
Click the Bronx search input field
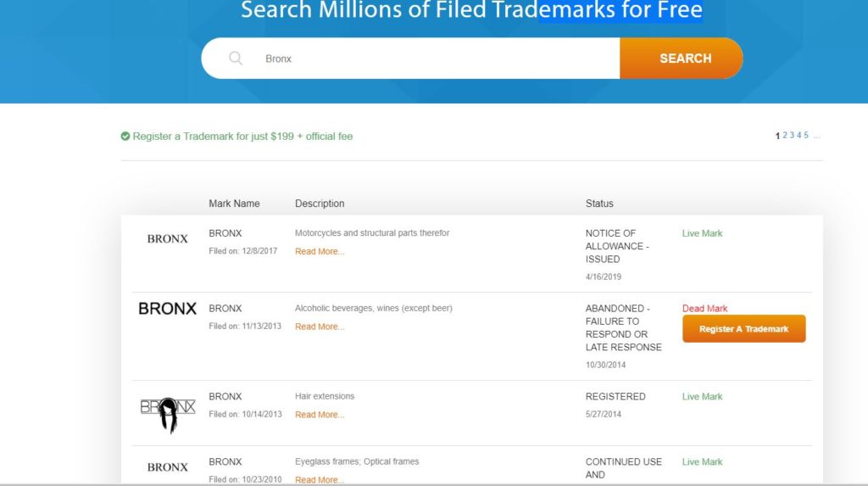(x=410, y=59)
